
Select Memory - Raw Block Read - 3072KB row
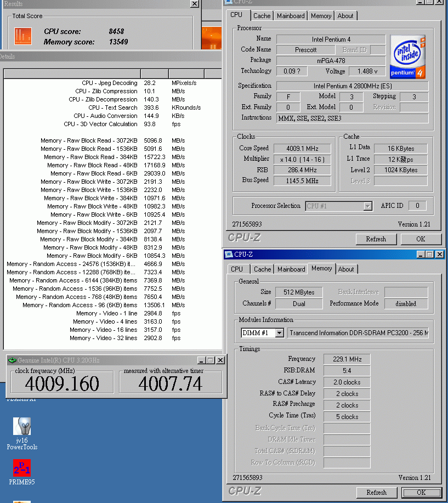tap(112, 140)
